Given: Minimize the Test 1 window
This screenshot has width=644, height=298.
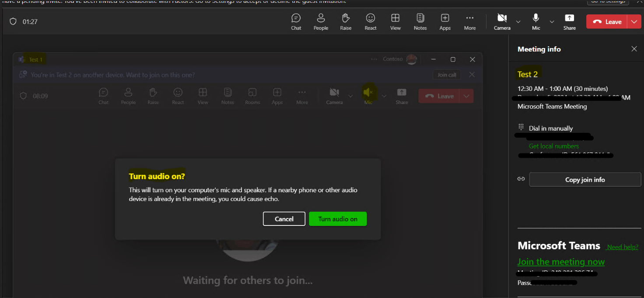Looking at the screenshot, I should (x=433, y=59).
